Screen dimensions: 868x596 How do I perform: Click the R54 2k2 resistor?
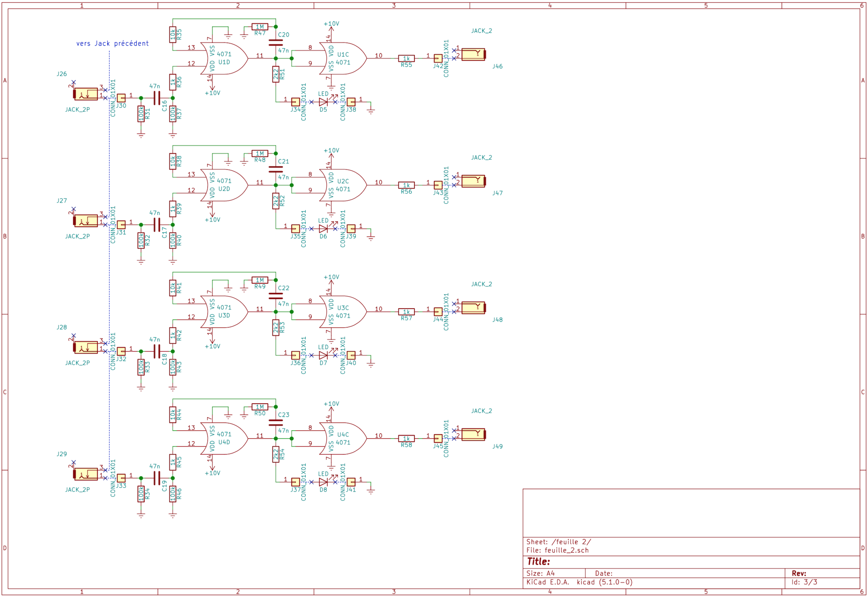(x=276, y=455)
